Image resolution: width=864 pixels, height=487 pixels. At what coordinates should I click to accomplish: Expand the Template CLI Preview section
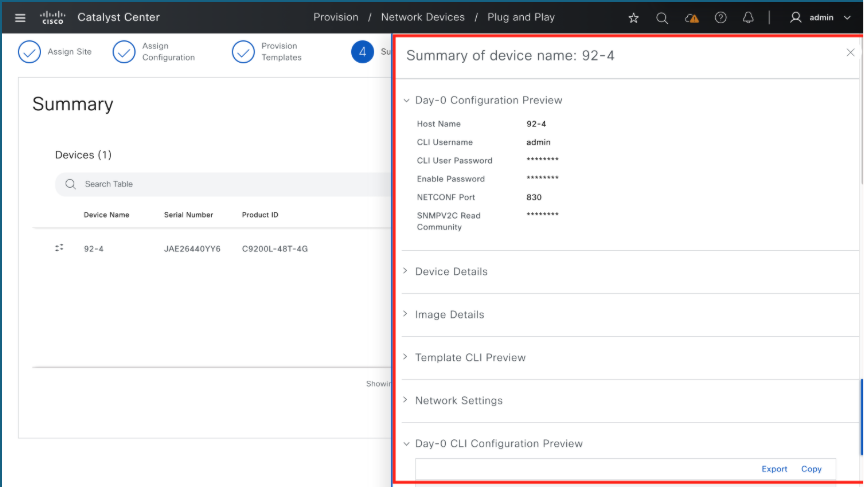click(406, 357)
